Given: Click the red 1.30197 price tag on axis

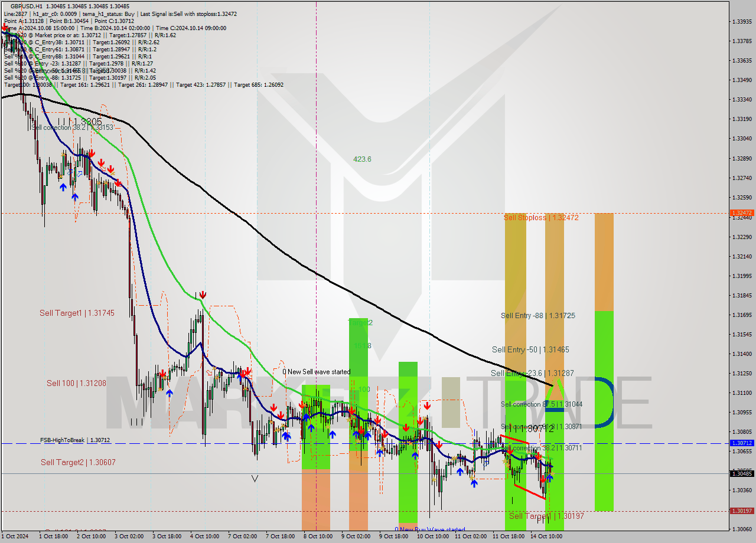Looking at the screenshot, I should (x=742, y=511).
